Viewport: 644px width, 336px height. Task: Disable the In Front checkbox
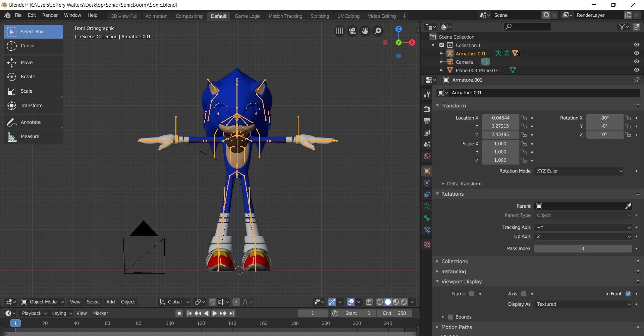pos(628,294)
